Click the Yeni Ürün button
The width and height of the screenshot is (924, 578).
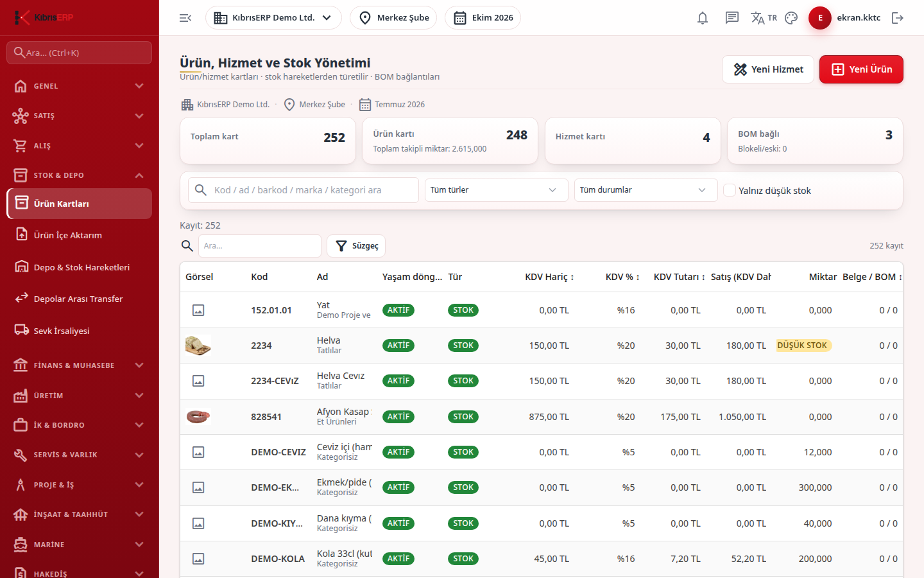coord(861,69)
